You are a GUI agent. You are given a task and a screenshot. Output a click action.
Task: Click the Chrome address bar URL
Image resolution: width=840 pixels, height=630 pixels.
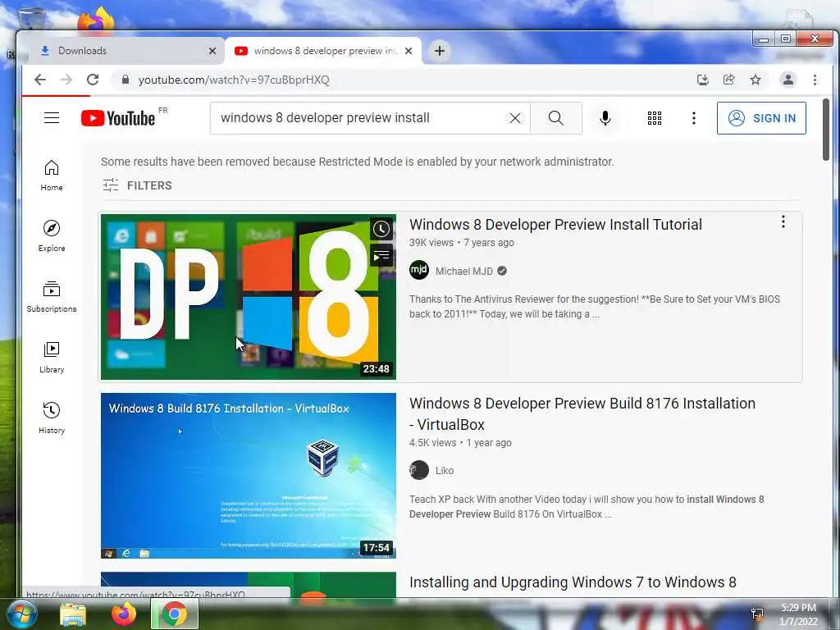[234, 80]
